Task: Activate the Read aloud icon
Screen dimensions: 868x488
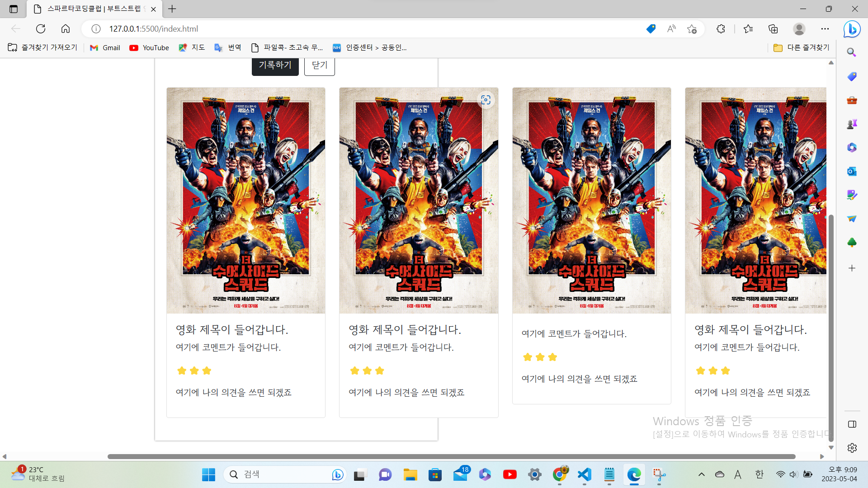Action: [671, 29]
